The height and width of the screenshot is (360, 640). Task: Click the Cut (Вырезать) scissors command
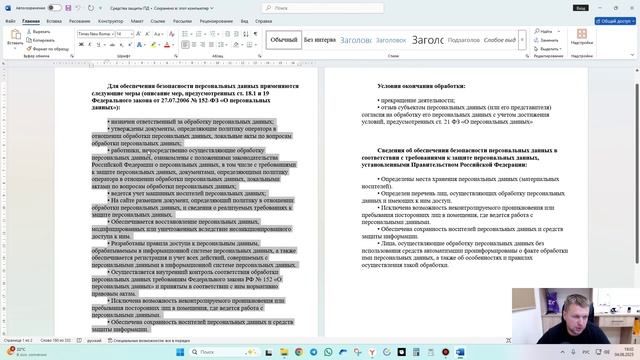click(x=38, y=31)
